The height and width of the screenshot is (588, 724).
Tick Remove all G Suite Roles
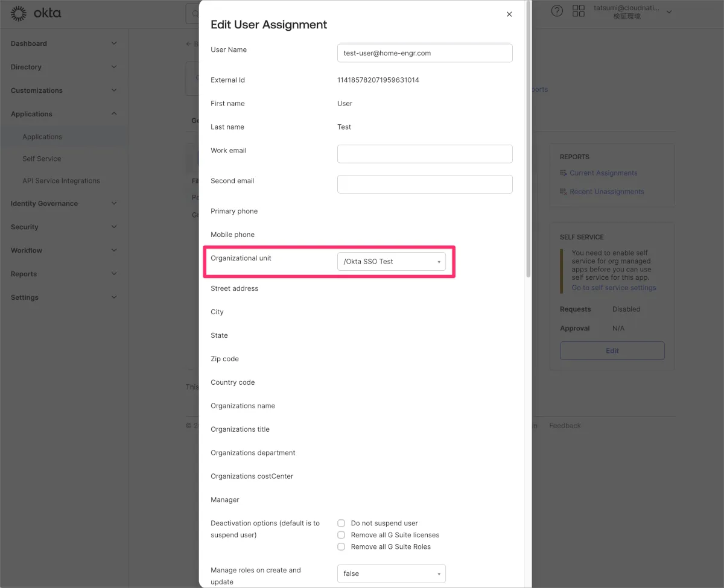click(x=341, y=547)
